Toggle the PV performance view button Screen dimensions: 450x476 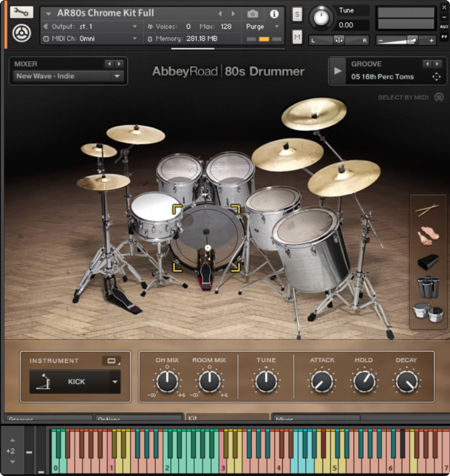[x=444, y=37]
